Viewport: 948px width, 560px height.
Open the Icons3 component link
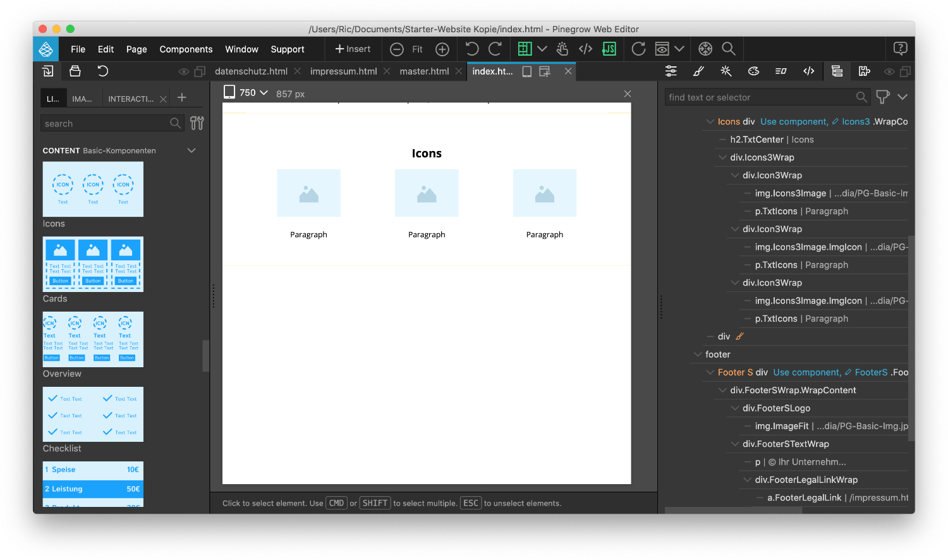point(856,122)
